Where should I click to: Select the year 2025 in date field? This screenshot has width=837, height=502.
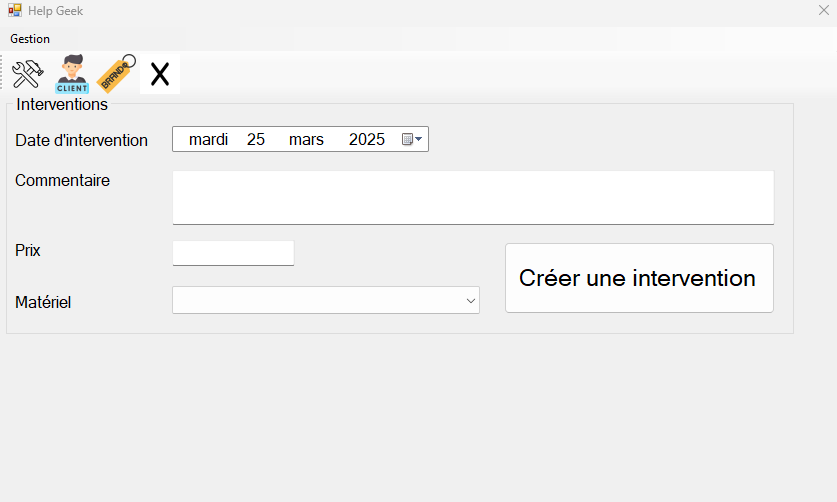pyautogui.click(x=367, y=140)
